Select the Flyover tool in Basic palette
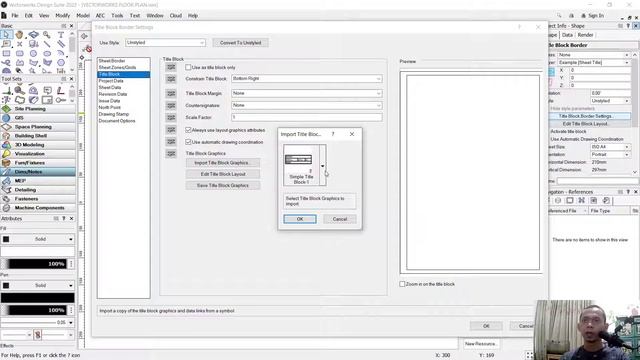Image resolution: width=640 pixels, height=360 pixels. (33, 35)
